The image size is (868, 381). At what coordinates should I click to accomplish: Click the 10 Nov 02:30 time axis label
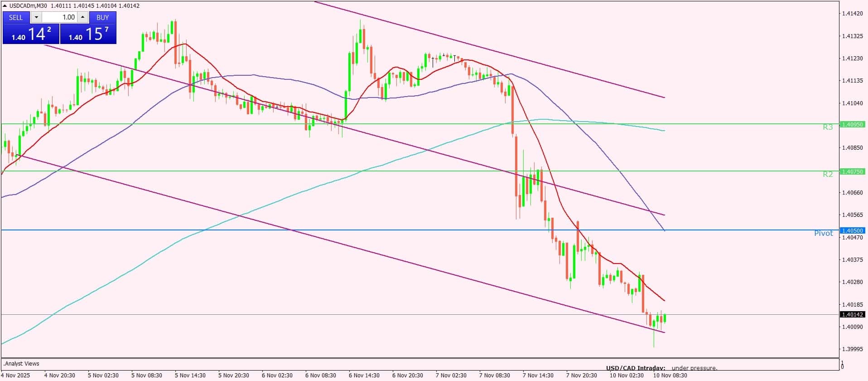pos(627,376)
